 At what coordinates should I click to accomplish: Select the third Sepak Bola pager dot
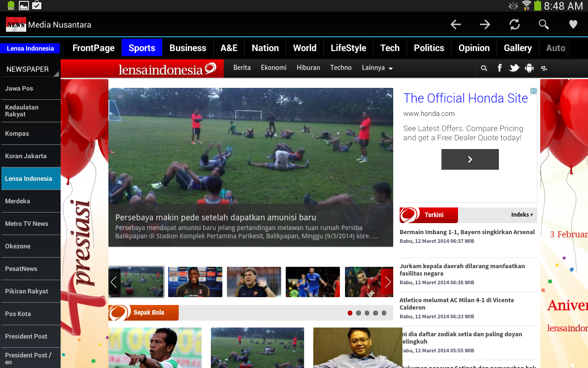367,313
